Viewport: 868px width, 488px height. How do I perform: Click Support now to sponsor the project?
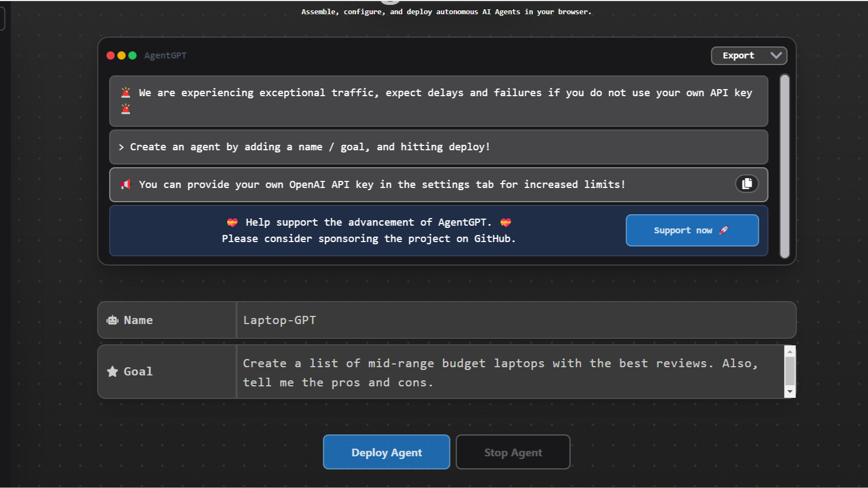point(691,230)
